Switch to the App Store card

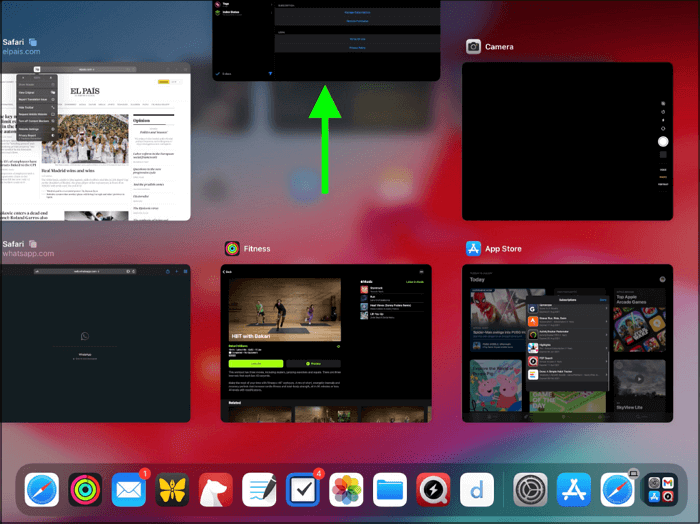pos(567,342)
